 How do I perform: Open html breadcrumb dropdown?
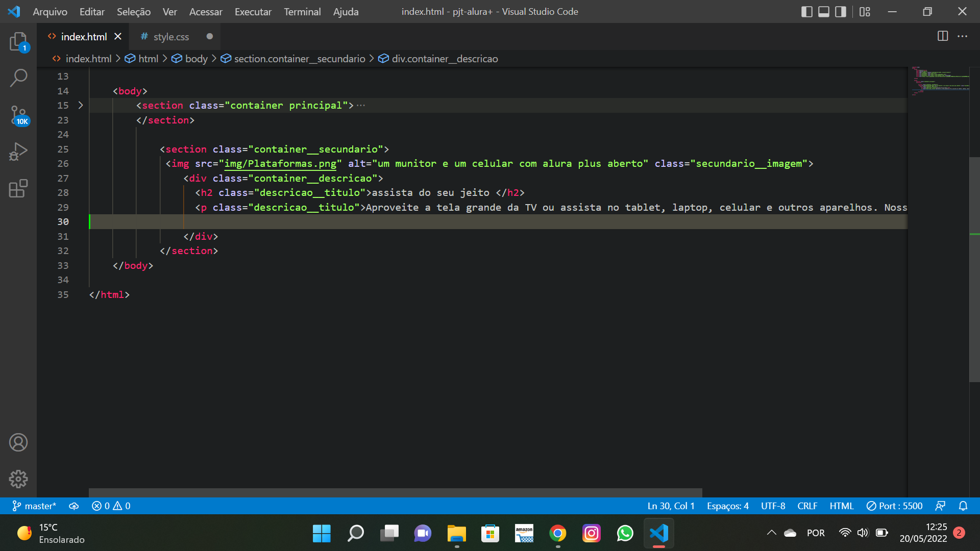pyautogui.click(x=142, y=59)
